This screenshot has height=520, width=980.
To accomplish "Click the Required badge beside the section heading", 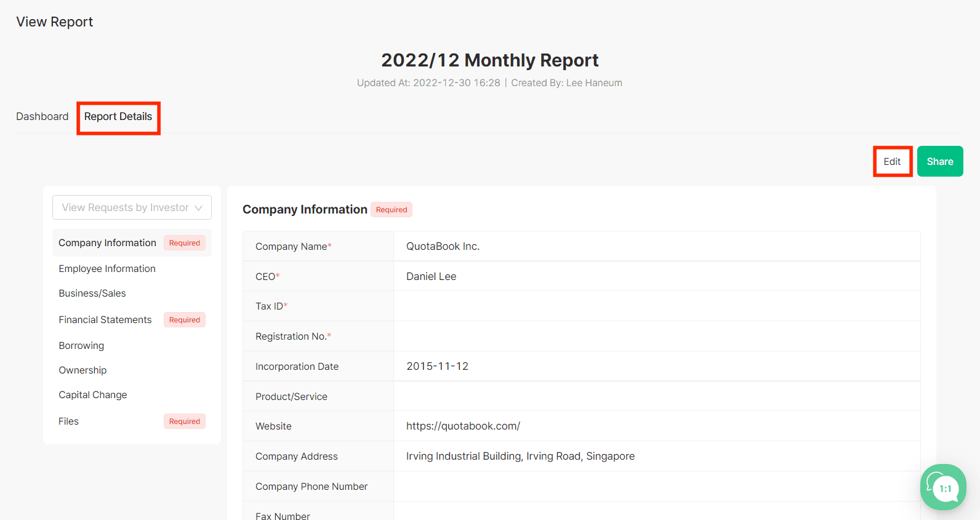I will click(x=392, y=210).
